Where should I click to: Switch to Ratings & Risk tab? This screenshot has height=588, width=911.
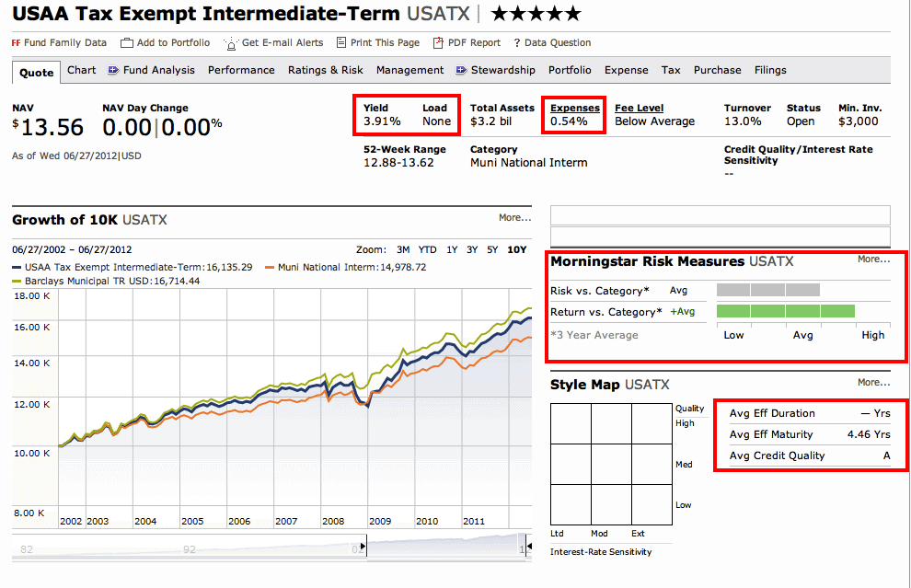click(326, 70)
